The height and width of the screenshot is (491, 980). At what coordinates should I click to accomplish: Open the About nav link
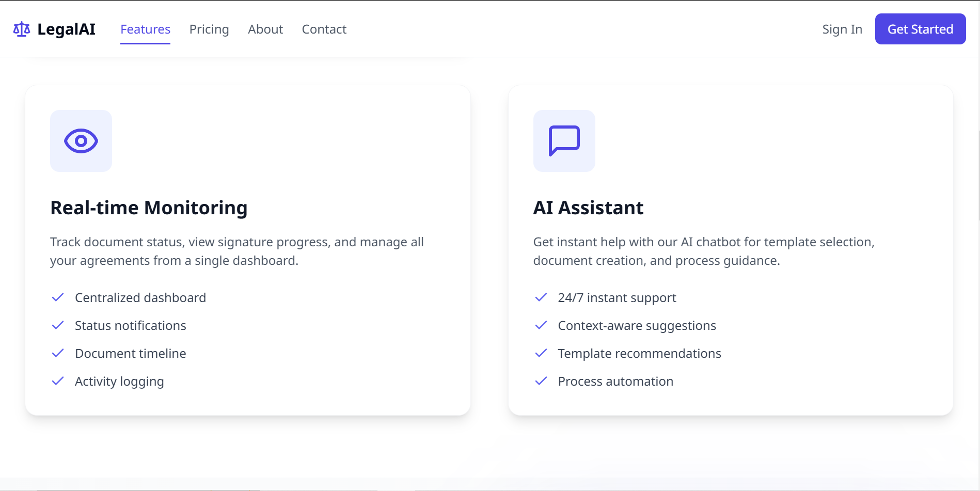point(265,29)
